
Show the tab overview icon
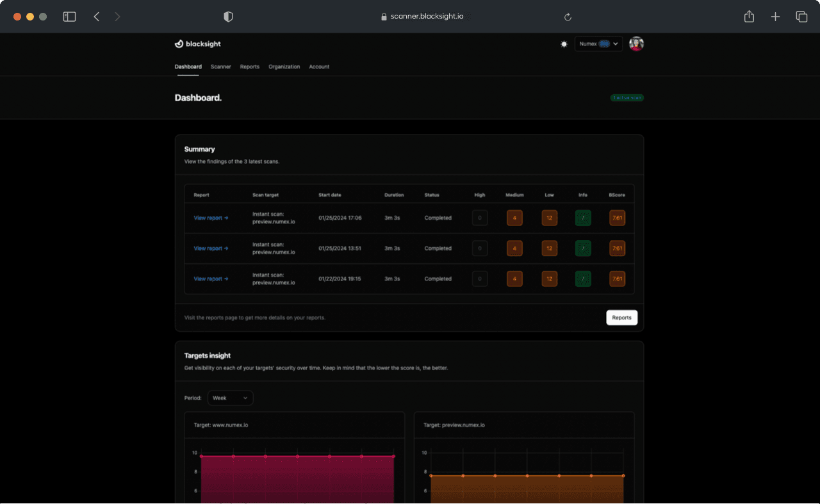tap(801, 17)
